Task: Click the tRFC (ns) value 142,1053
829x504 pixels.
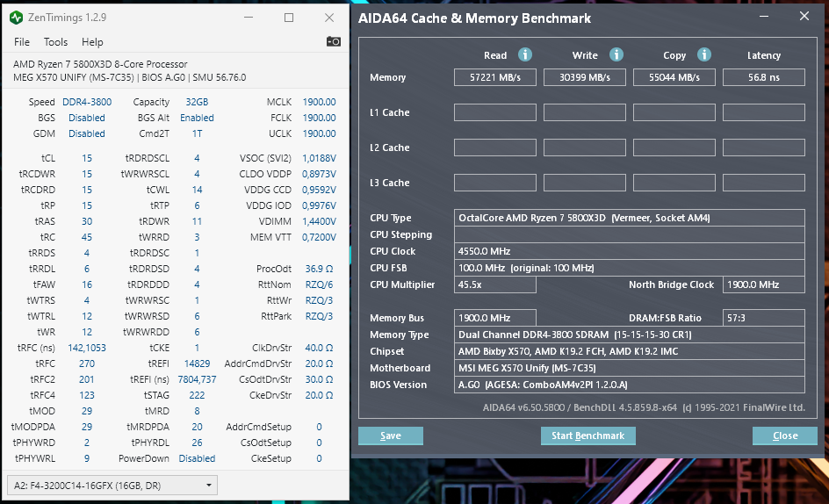Action: click(x=87, y=348)
